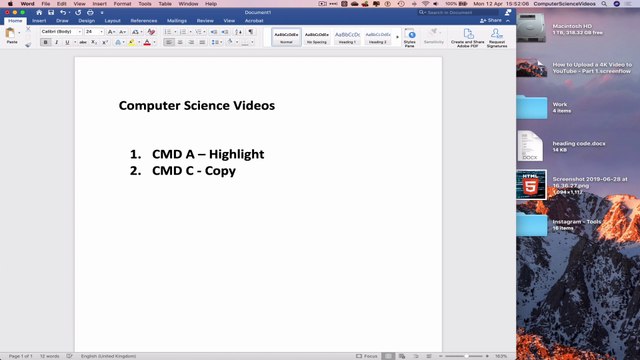
Task: Apply the Heading 2 style
Action: [378, 37]
